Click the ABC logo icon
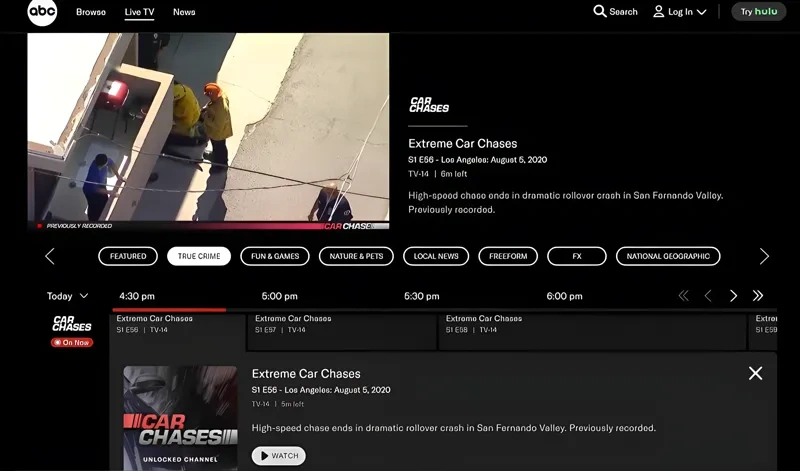 click(42, 12)
